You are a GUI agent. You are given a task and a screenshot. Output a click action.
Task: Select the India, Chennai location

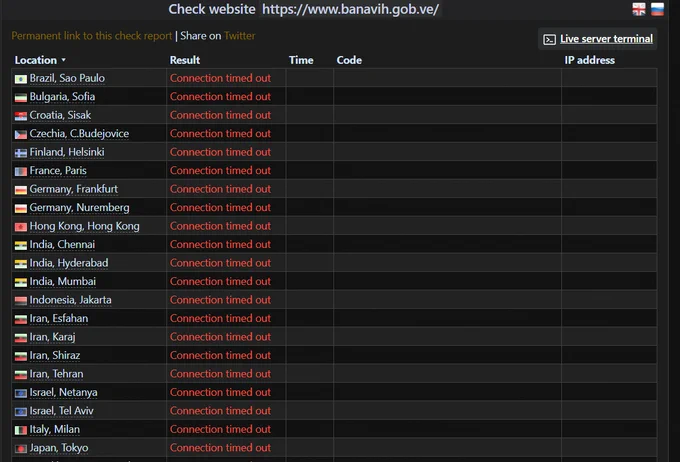click(62, 244)
